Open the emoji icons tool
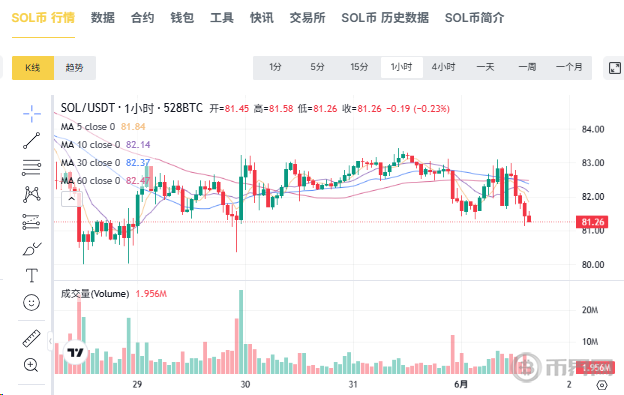The image size is (624, 395). 31,303
